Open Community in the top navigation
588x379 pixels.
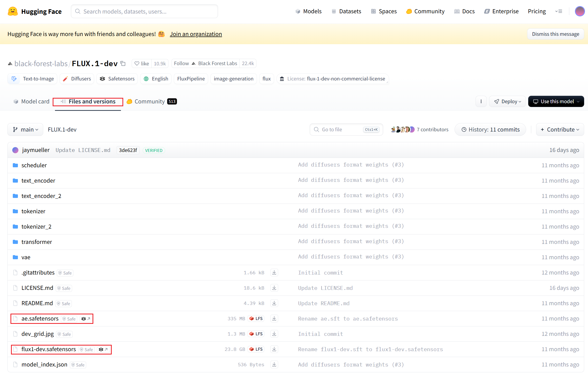425,11
